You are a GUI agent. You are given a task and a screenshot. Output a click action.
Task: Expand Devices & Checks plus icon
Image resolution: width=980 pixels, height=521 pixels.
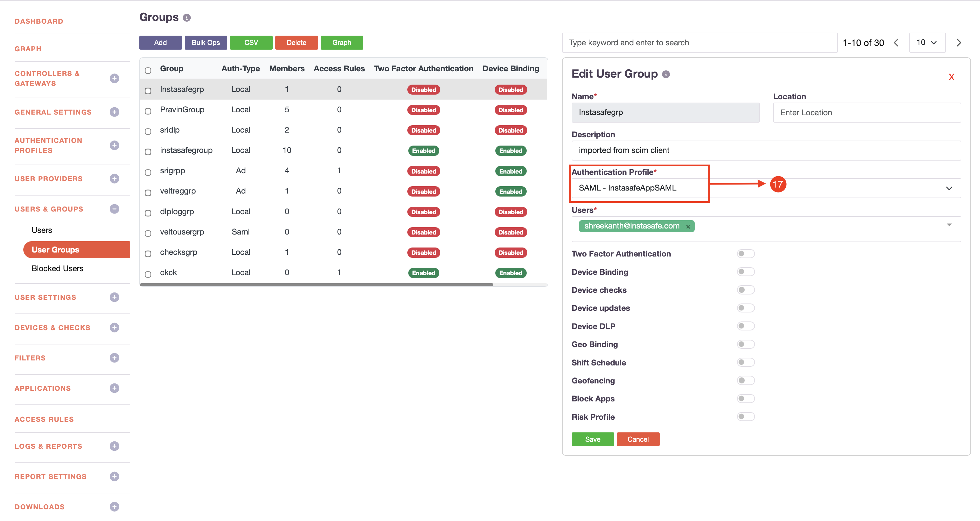pyautogui.click(x=114, y=327)
